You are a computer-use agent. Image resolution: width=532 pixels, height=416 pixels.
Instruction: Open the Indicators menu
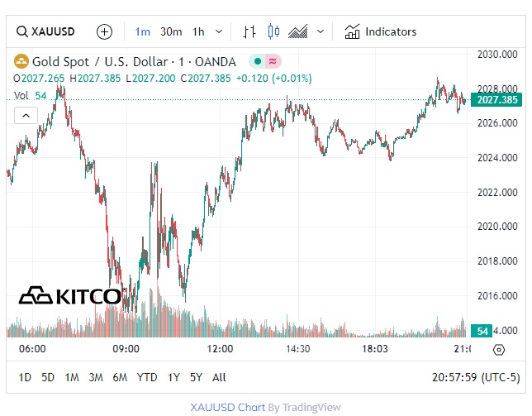point(380,32)
